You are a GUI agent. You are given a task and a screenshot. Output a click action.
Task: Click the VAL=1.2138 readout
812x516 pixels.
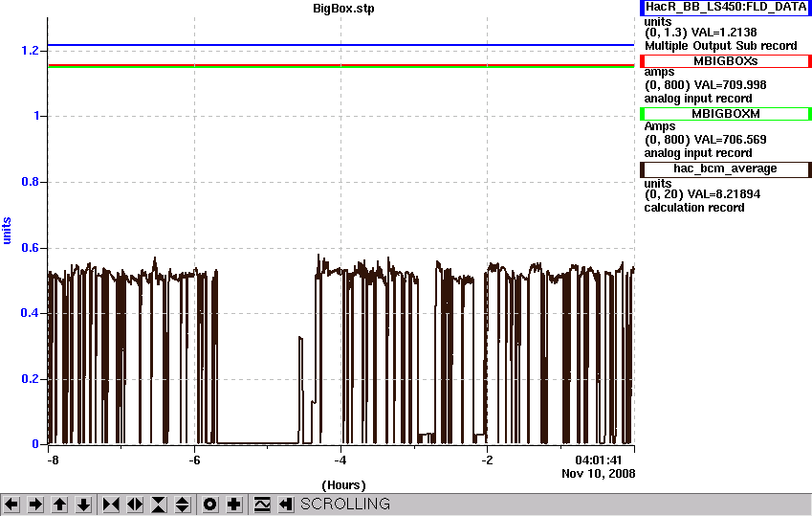coord(724,33)
